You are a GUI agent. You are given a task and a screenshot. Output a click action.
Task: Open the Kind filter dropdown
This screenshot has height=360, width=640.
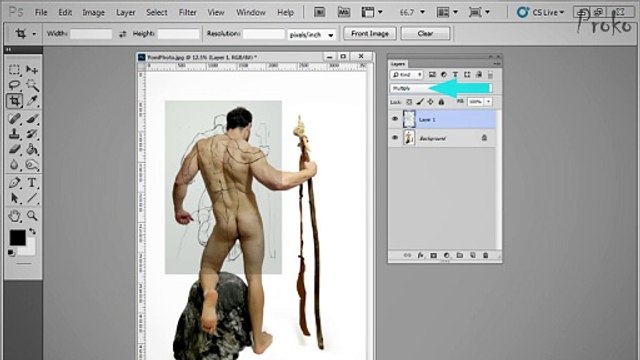407,75
